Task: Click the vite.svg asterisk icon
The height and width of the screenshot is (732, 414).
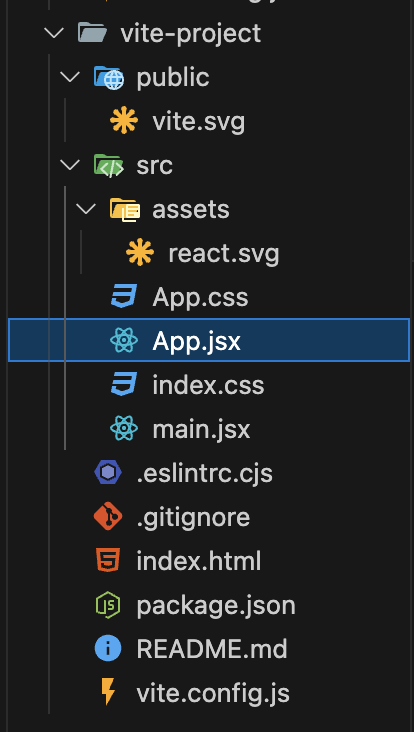Action: point(124,121)
